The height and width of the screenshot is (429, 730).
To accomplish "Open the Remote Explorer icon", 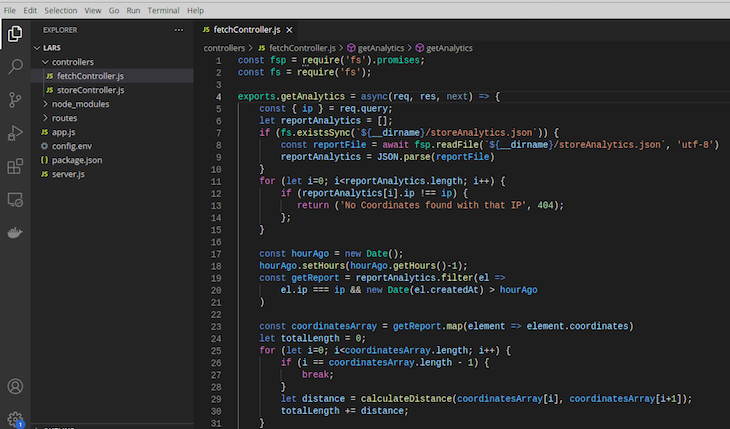I will click(x=15, y=200).
